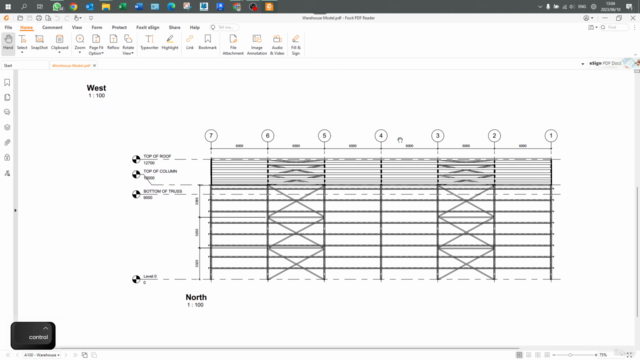Viewport: 640px width, 360px height.
Task: Click Image Annotation tool
Action: [257, 44]
